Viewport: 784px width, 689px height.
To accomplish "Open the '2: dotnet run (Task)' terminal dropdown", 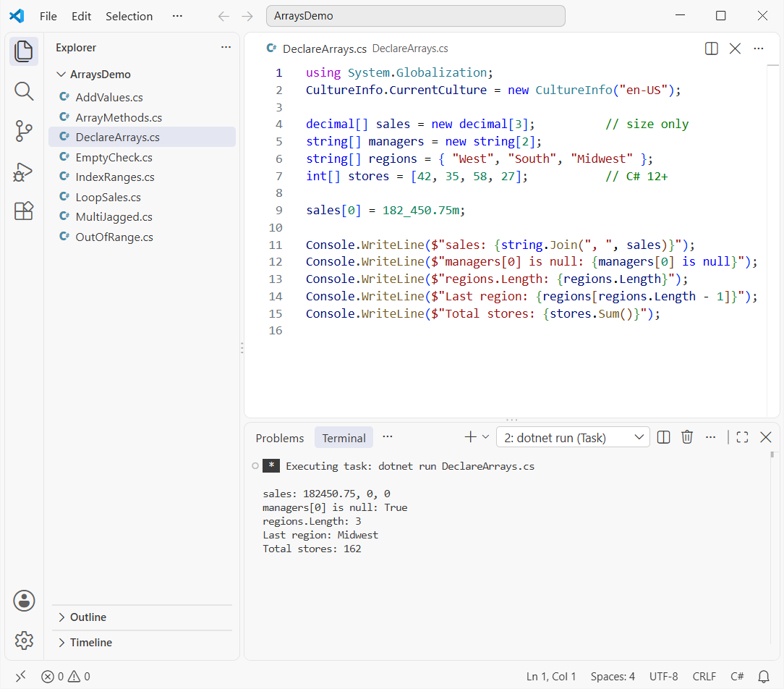I will click(573, 438).
